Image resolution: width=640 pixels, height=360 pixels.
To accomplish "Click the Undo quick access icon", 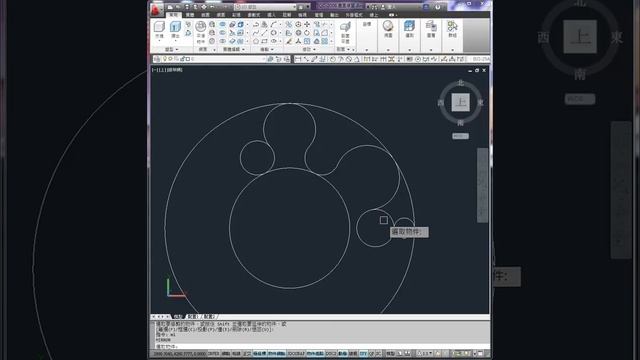I will coord(212,7).
